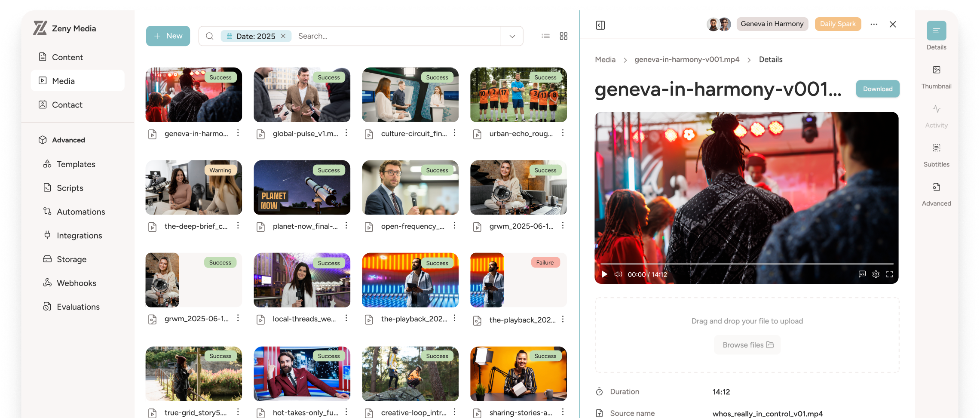The width and height of the screenshot is (980, 418).
Task: Remove the Date: 2025 filter
Action: coord(283,36)
